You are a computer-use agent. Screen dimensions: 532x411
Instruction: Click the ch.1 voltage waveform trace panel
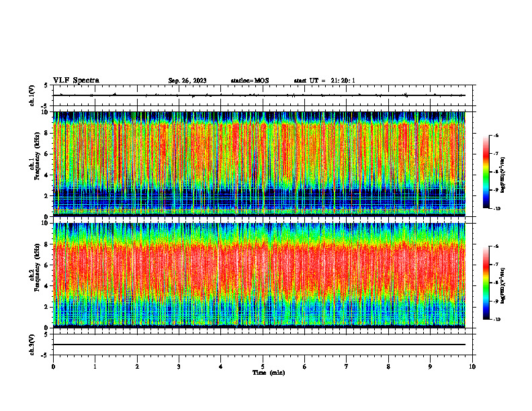pos(263,95)
